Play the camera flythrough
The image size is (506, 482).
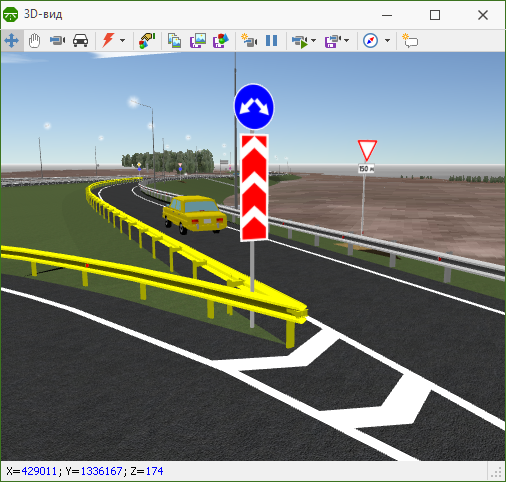[x=300, y=41]
